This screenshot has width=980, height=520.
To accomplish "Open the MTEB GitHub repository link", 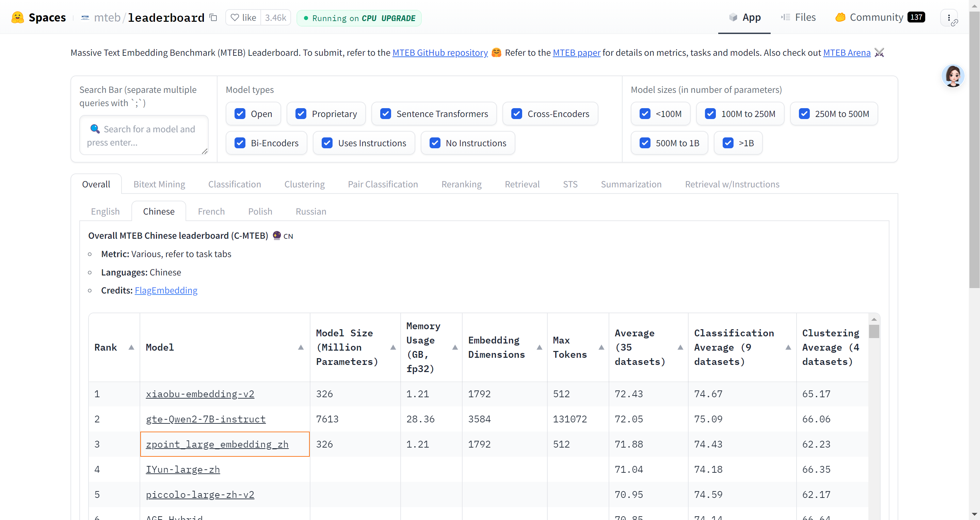I will pos(440,52).
